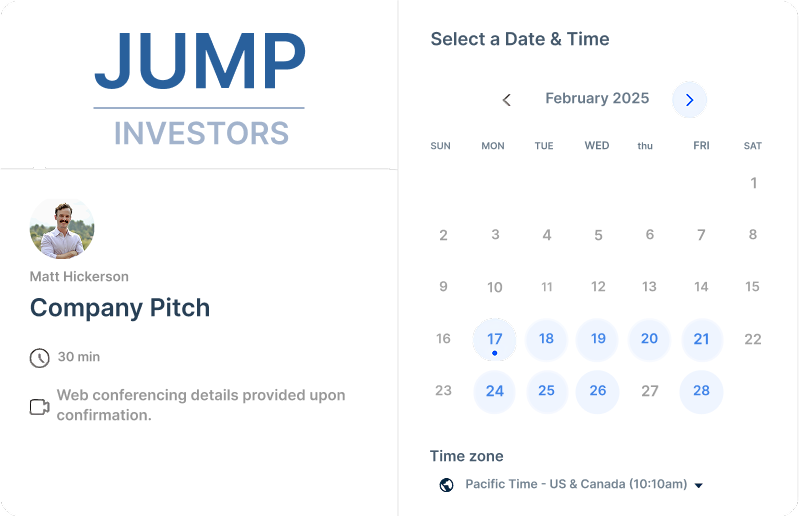
Task: Select February 28 on the calendar
Action: point(701,391)
